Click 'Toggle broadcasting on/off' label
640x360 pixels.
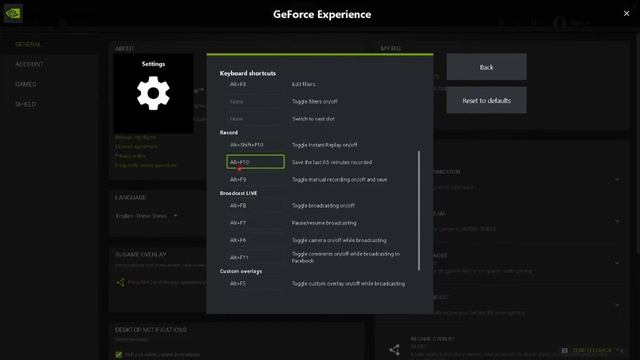323,206
